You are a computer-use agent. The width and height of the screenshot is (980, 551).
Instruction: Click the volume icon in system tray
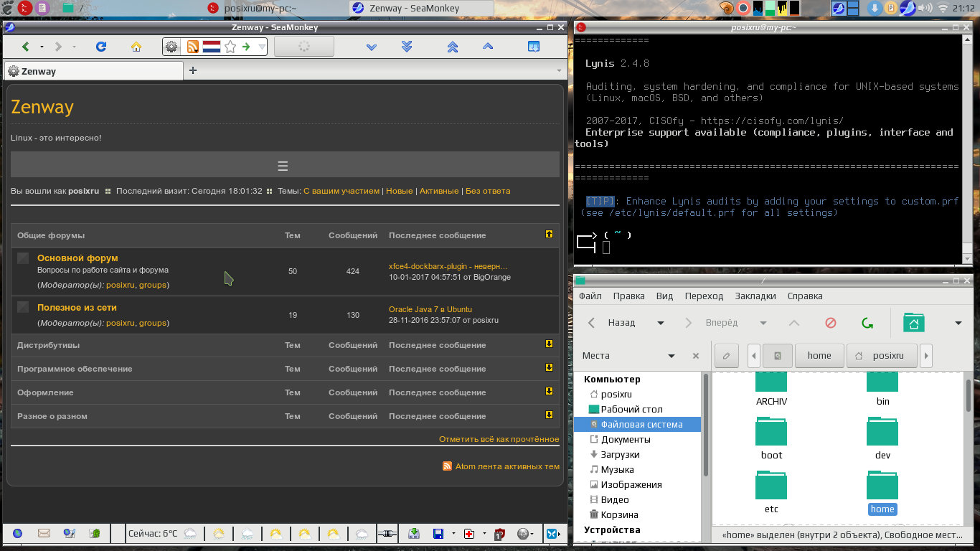pyautogui.click(x=925, y=9)
